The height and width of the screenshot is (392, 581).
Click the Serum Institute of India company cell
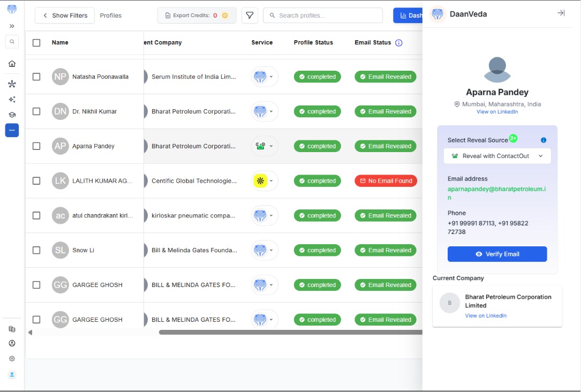click(193, 77)
